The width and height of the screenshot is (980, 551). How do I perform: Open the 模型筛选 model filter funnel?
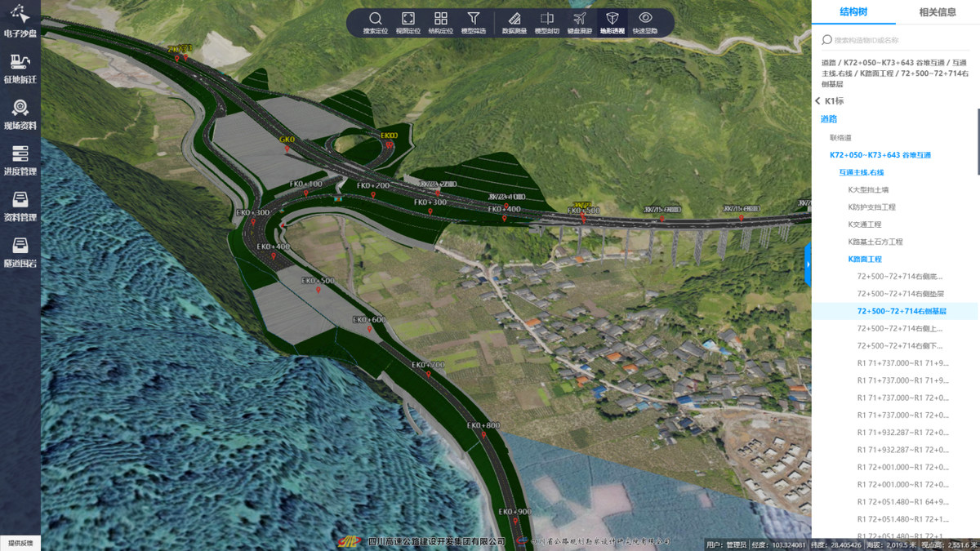coord(473,22)
